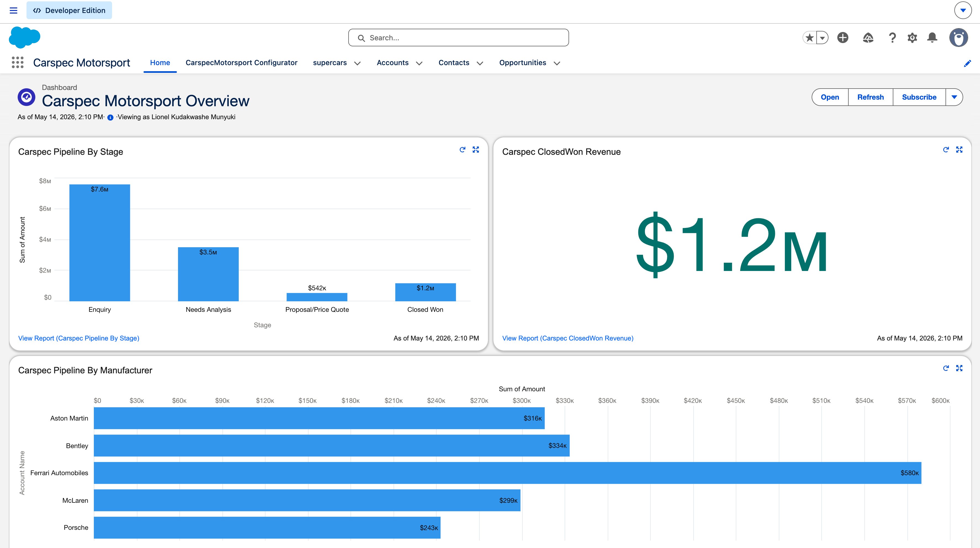Open the hamburger menu at top left
This screenshot has width=980, height=548.
click(x=13, y=10)
